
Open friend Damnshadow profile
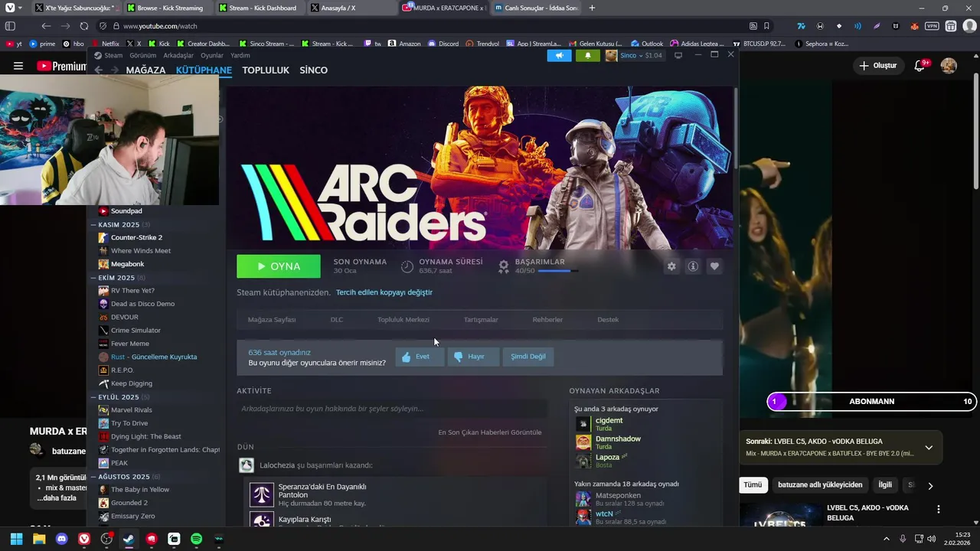coord(618,439)
